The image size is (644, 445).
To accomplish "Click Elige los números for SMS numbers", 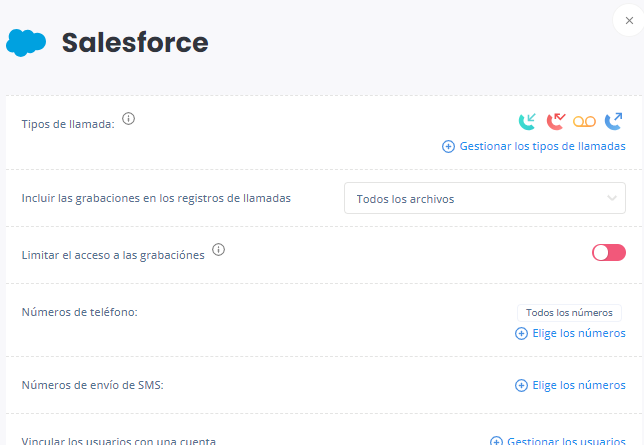I will coord(579,385).
